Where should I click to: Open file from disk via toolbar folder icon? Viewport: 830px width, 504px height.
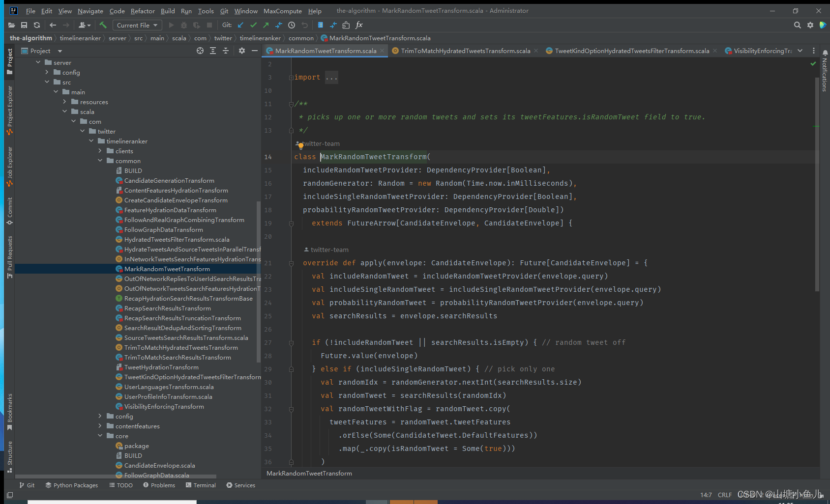(11, 25)
